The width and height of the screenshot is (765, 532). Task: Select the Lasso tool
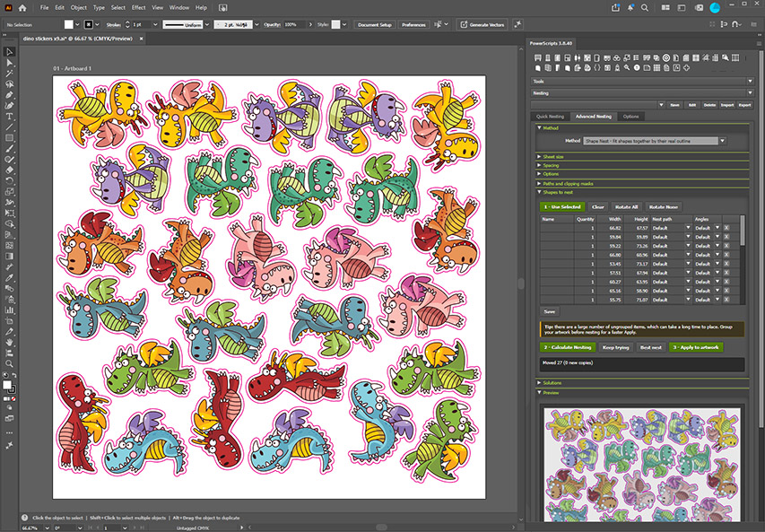coord(9,84)
